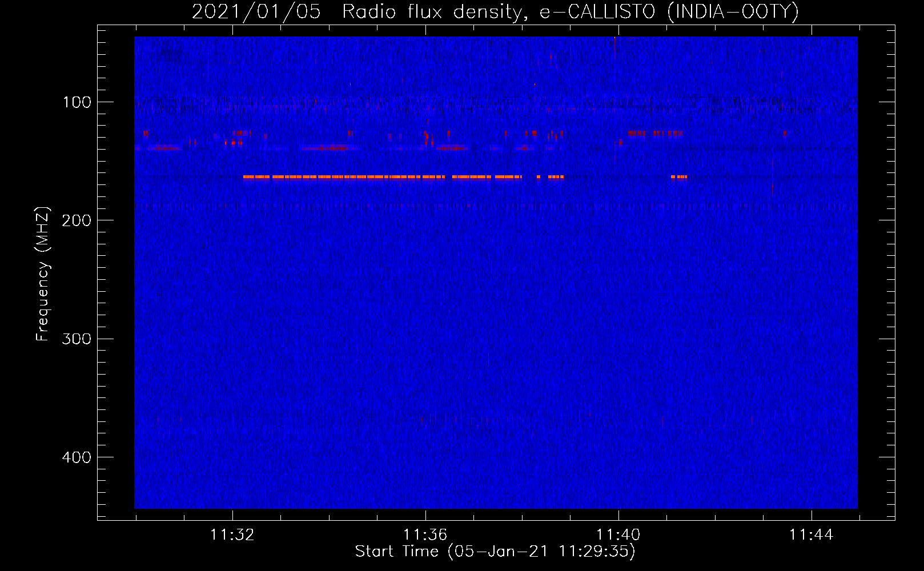Click the 11:36 time tick label
Viewport: 924px width, 571px height.
425,535
